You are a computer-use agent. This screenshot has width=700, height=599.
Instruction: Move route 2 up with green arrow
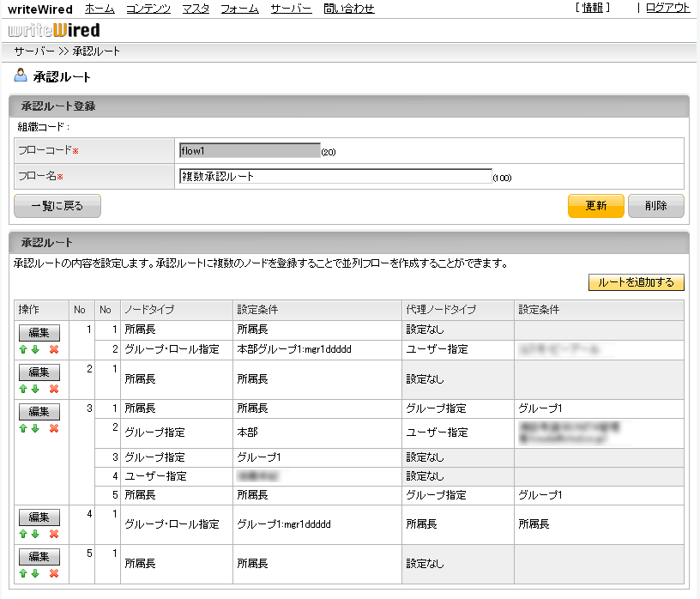(x=24, y=389)
